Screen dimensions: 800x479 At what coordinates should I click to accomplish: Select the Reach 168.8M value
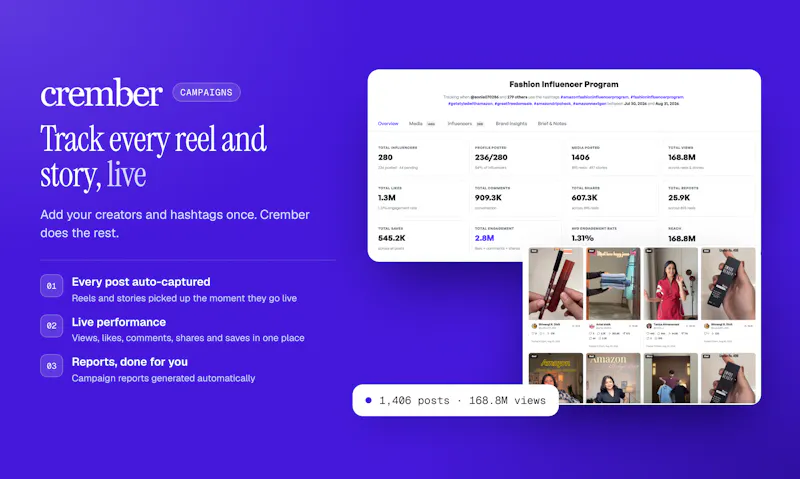click(x=682, y=238)
